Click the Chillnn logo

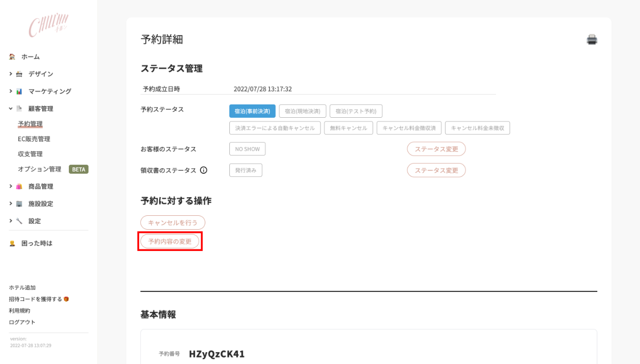click(48, 25)
